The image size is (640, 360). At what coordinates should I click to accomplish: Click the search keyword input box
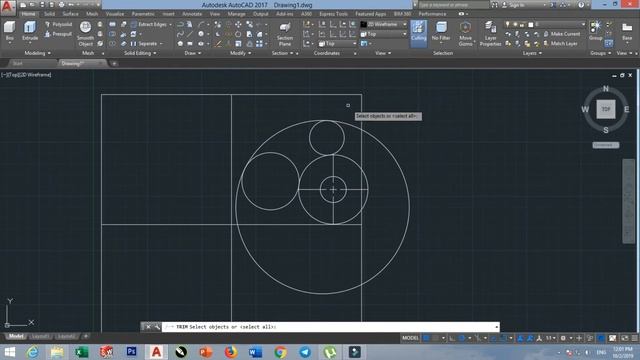[453, 5]
